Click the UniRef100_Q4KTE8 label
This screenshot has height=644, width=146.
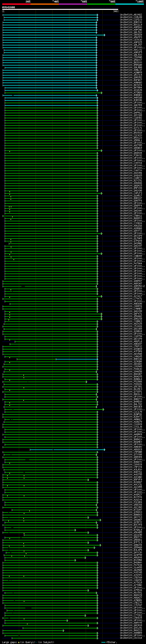131,105
